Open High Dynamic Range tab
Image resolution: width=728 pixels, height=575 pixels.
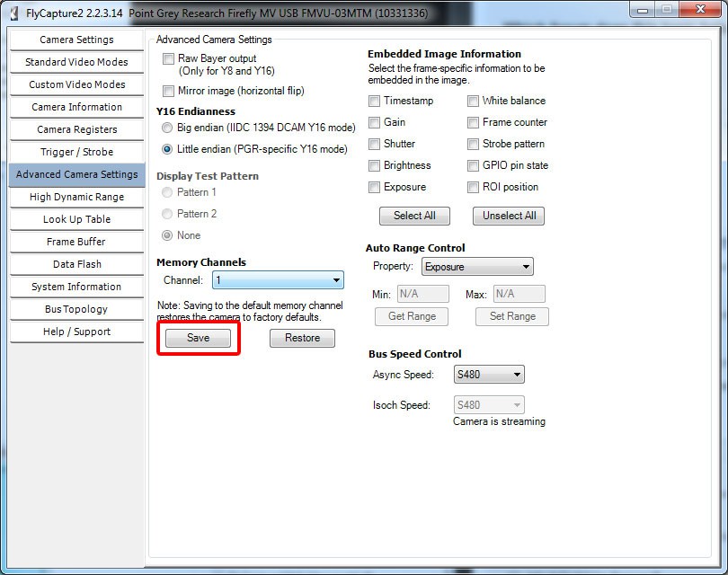pyautogui.click(x=76, y=198)
